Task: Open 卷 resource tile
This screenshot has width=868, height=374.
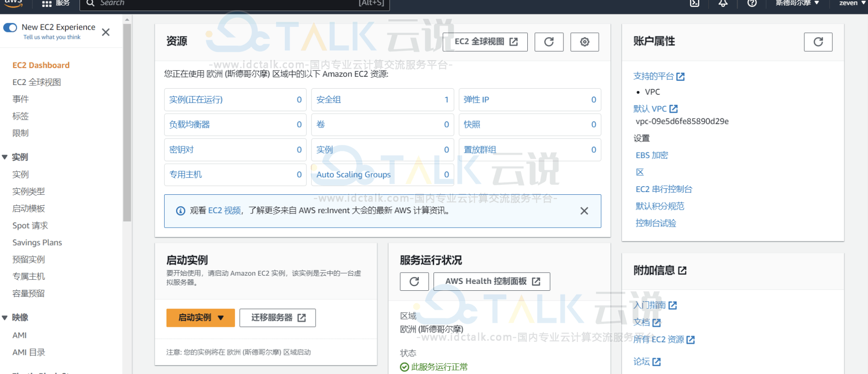Action: 382,124
